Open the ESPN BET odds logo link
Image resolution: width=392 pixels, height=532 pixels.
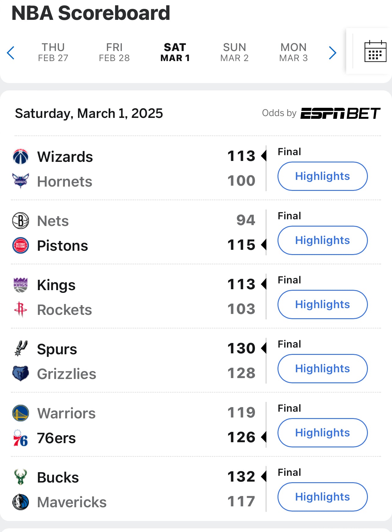tap(340, 113)
